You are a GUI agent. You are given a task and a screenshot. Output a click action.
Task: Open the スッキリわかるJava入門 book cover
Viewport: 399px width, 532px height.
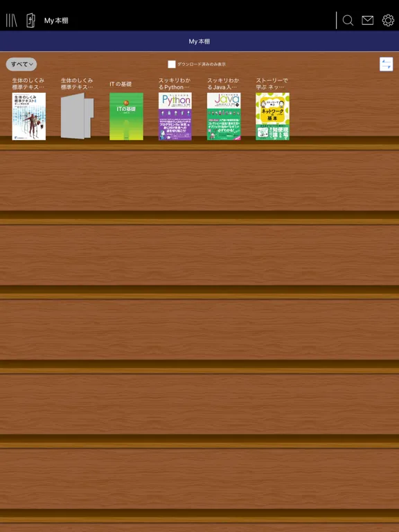(x=224, y=116)
